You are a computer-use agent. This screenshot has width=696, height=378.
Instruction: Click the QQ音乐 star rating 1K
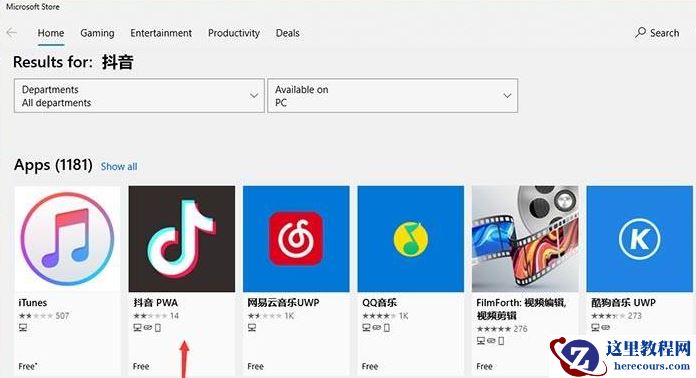(385, 316)
